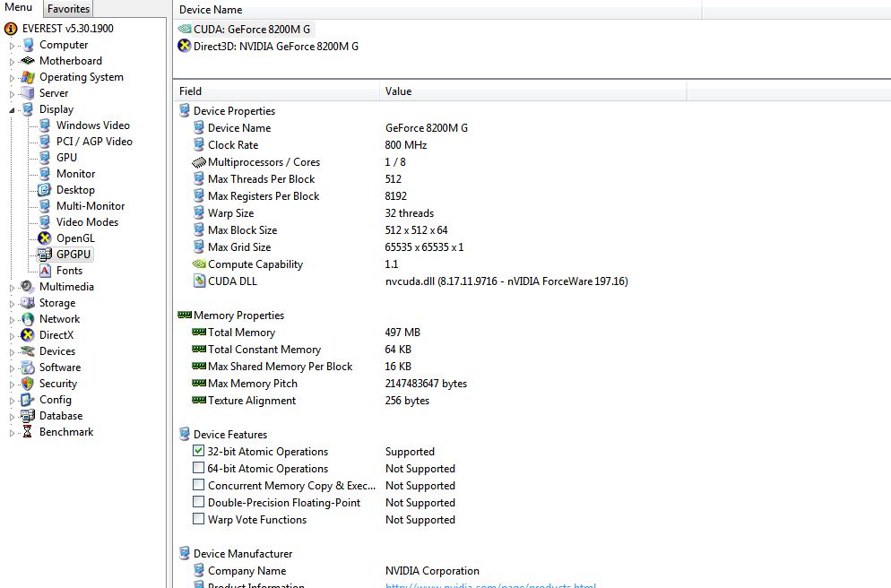Click the Max Grid Size value '65535 x 65535 x 1'
Image resolution: width=891 pixels, height=588 pixels.
(424, 247)
